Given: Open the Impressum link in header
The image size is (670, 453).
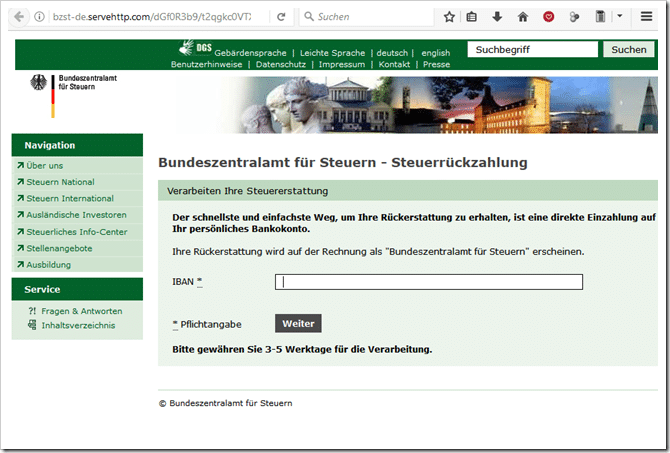Looking at the screenshot, I should click(342, 65).
